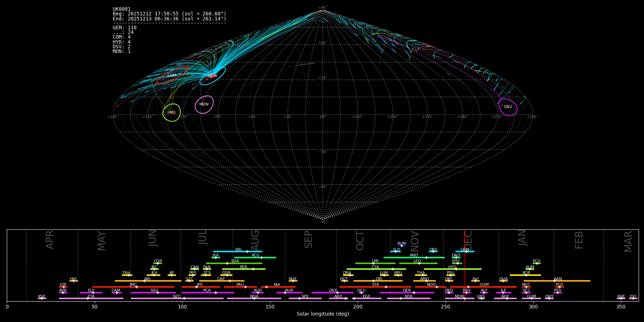The width and height of the screenshot is (644, 322).
Task: Click the peak cross on the PER bar
Action: [253, 269]
